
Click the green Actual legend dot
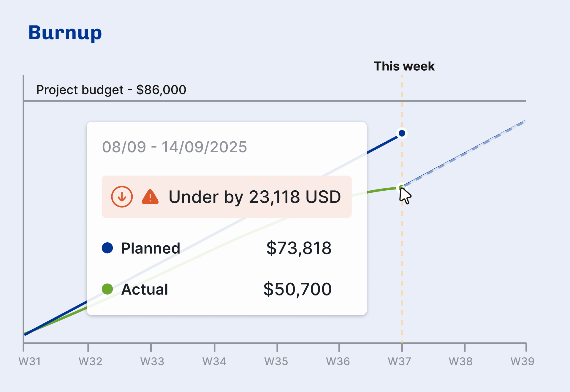coord(107,289)
